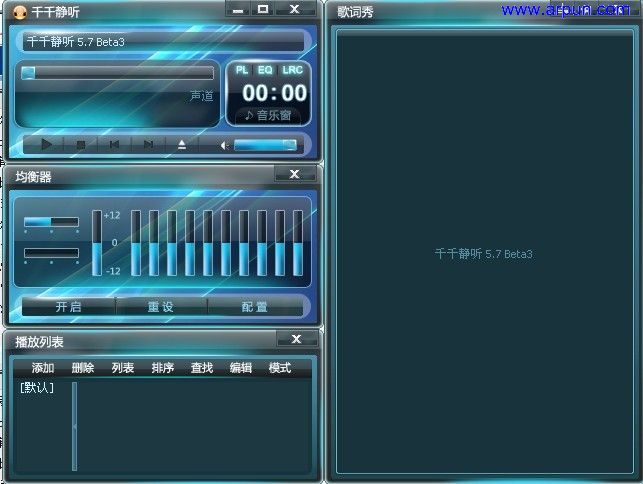Skip to the previous track
This screenshot has height=484, width=643.
tap(114, 144)
